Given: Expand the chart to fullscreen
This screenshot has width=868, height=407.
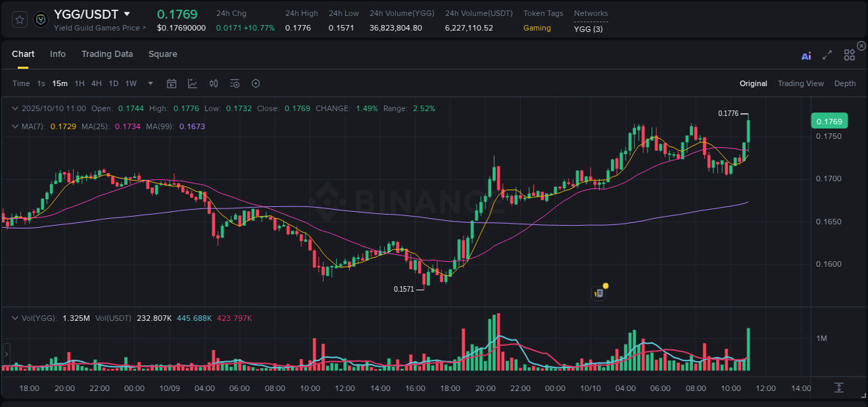Looking at the screenshot, I should (x=827, y=55).
